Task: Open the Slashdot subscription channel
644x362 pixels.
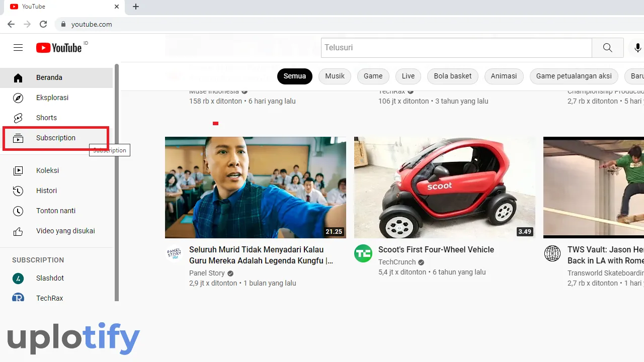Action: (56, 278)
